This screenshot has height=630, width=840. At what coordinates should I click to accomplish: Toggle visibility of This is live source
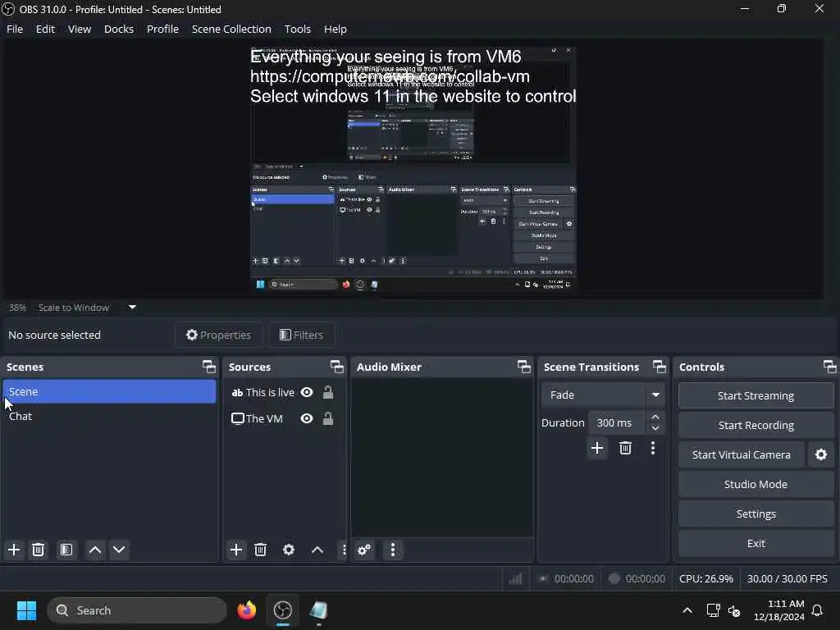click(x=307, y=392)
